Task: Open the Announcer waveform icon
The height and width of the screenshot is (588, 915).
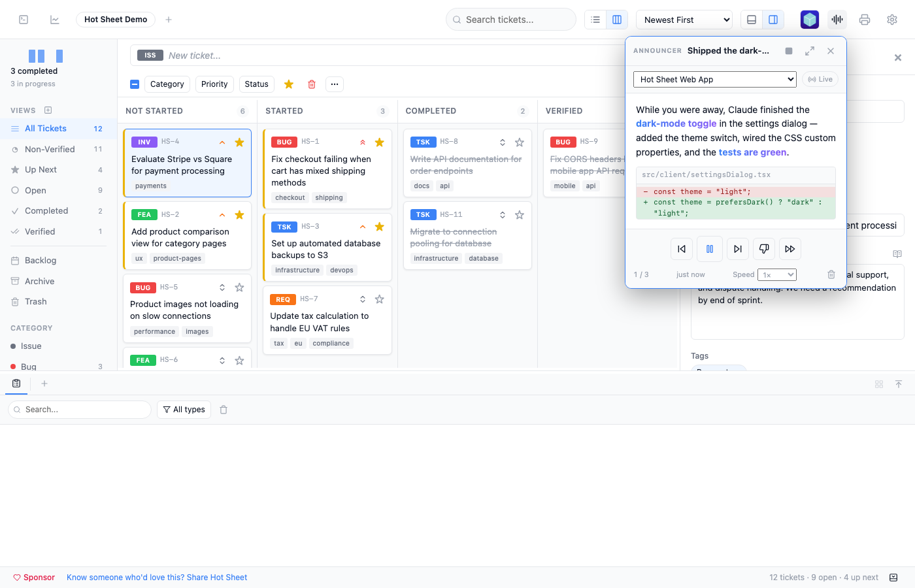Action: point(837,20)
